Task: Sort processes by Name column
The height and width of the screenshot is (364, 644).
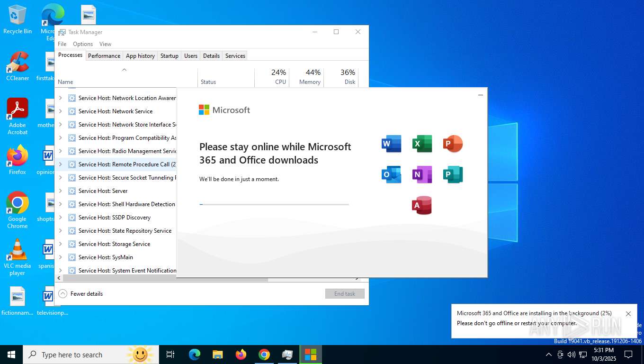Action: point(126,78)
